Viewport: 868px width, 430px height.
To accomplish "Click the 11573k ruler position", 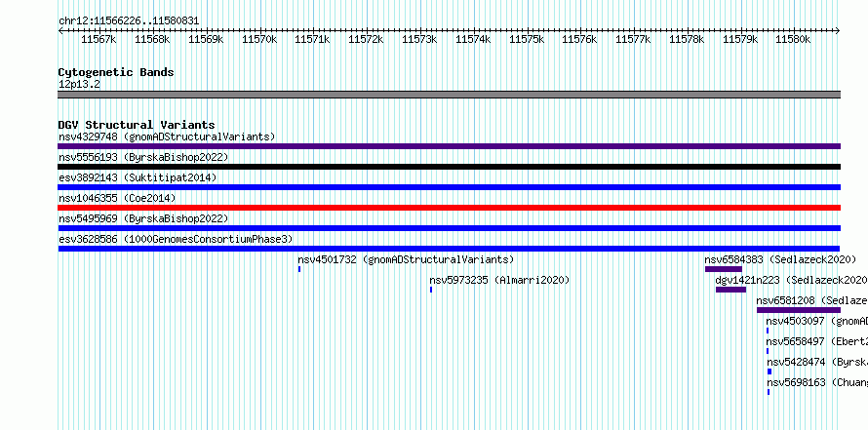I will [x=419, y=39].
